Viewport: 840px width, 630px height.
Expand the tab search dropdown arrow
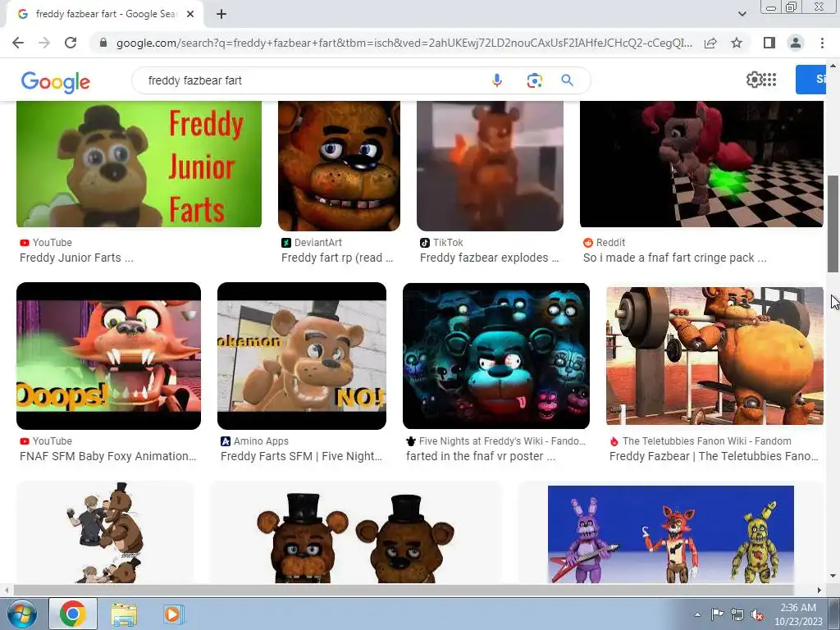click(x=742, y=14)
